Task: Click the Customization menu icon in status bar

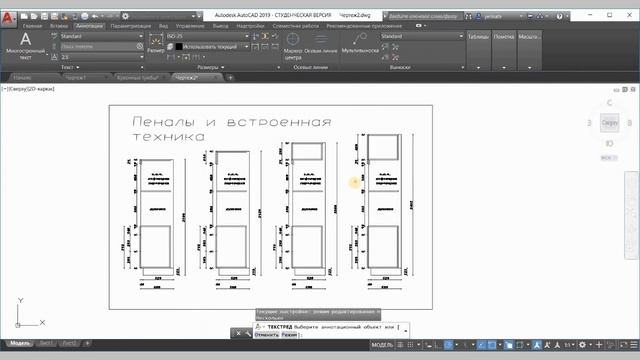Action: click(x=634, y=345)
